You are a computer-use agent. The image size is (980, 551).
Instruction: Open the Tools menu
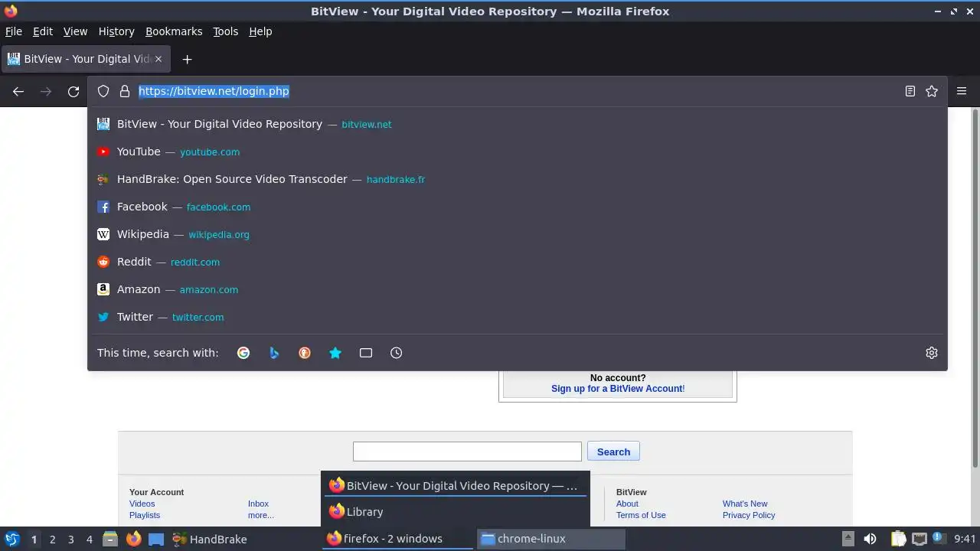coord(226,31)
